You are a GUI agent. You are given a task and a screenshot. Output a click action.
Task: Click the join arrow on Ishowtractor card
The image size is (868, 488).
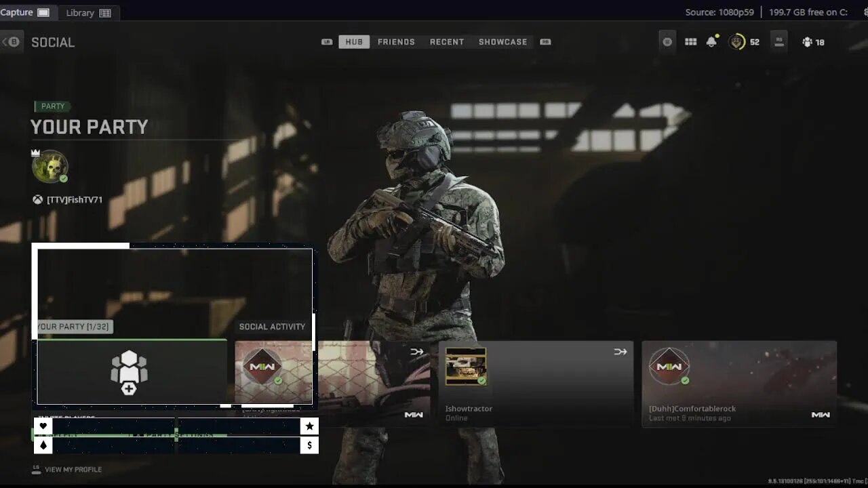pos(620,351)
